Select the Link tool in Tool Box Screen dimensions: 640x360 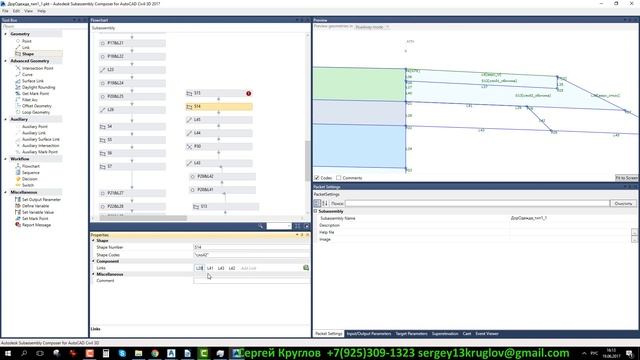point(26,47)
